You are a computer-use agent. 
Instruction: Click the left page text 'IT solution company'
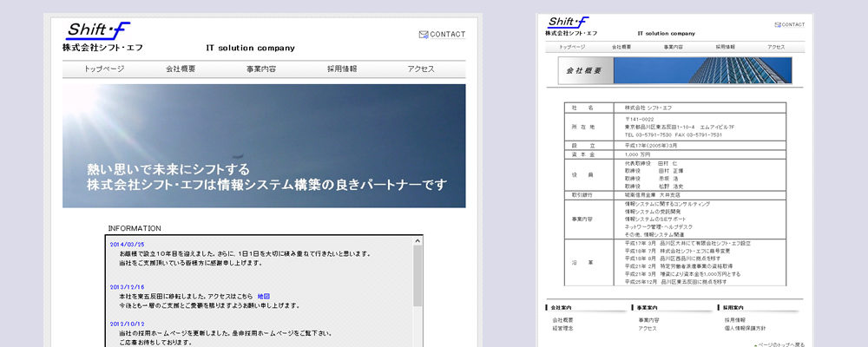250,49
